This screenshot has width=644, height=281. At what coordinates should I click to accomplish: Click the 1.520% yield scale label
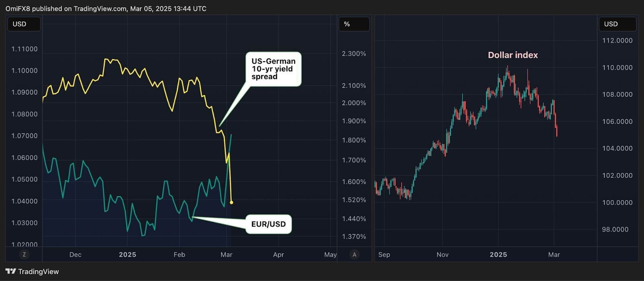[x=354, y=200]
